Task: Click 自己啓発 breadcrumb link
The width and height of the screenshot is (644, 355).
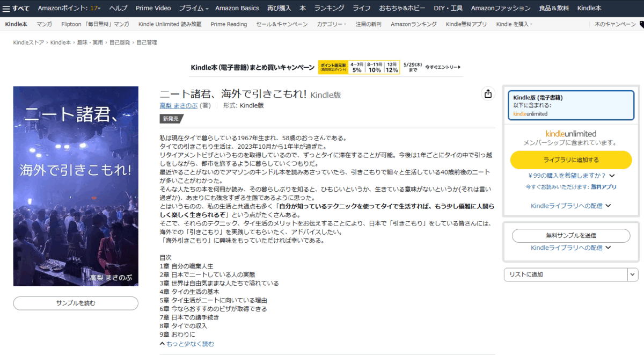Action: 120,42
